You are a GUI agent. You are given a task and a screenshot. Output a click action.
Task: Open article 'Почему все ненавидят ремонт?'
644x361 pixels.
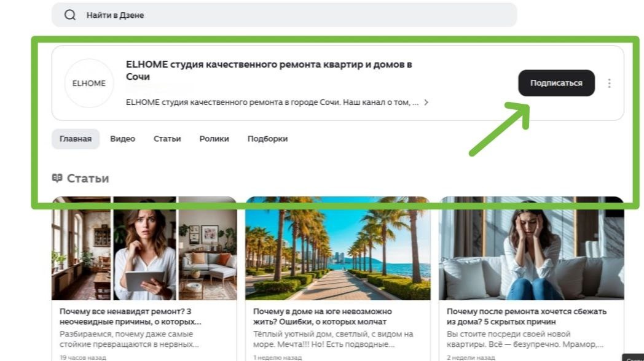(x=130, y=317)
